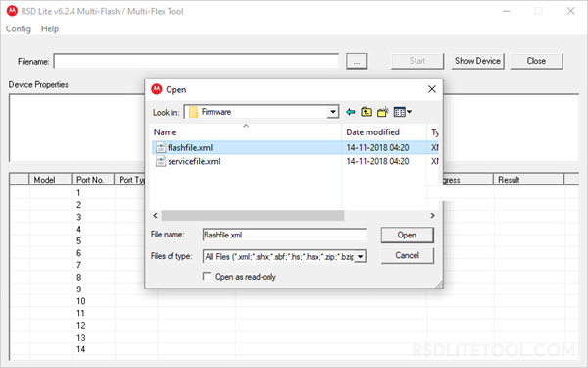The image size is (588, 368).
Task: Click the disabled Start button
Action: (417, 61)
